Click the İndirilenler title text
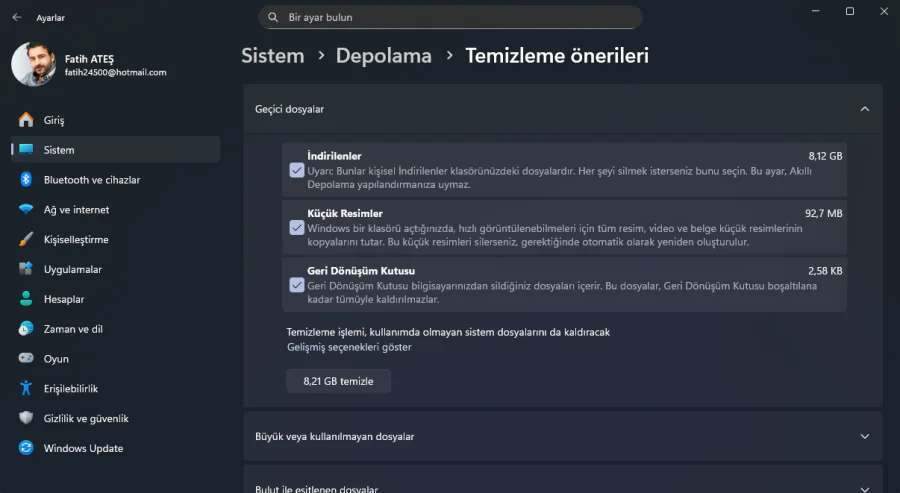This screenshot has height=493, width=900. [334, 156]
